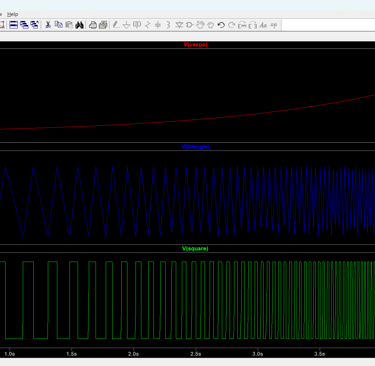The height and width of the screenshot is (366, 375).
Task: Select the Label Net tool
Action: click(x=137, y=25)
